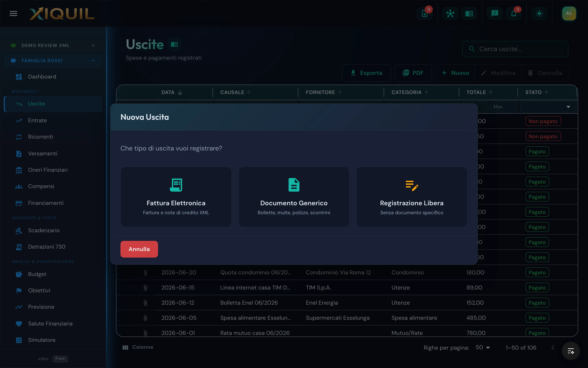Open the guide book icon in top bar
588x368 pixels.
pyautogui.click(x=469, y=14)
